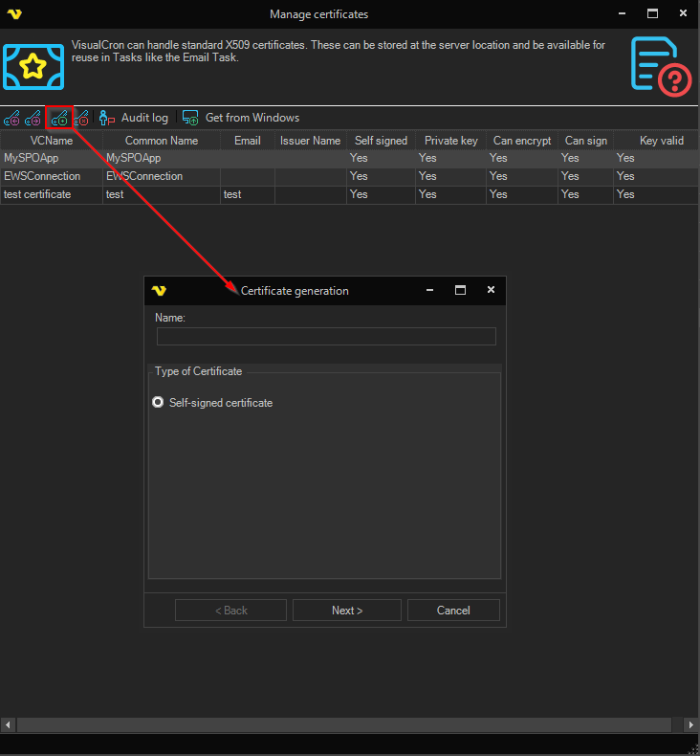Click the blue certificate star icon

pos(33,66)
